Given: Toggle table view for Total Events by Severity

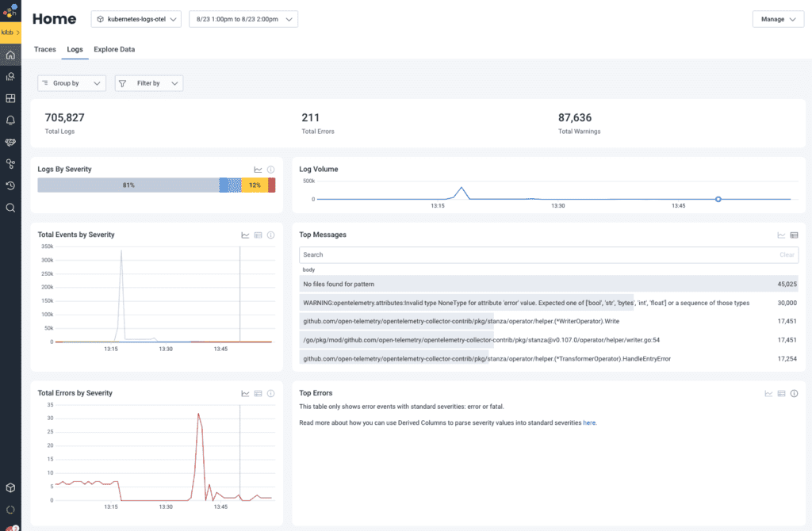Looking at the screenshot, I should (257, 235).
